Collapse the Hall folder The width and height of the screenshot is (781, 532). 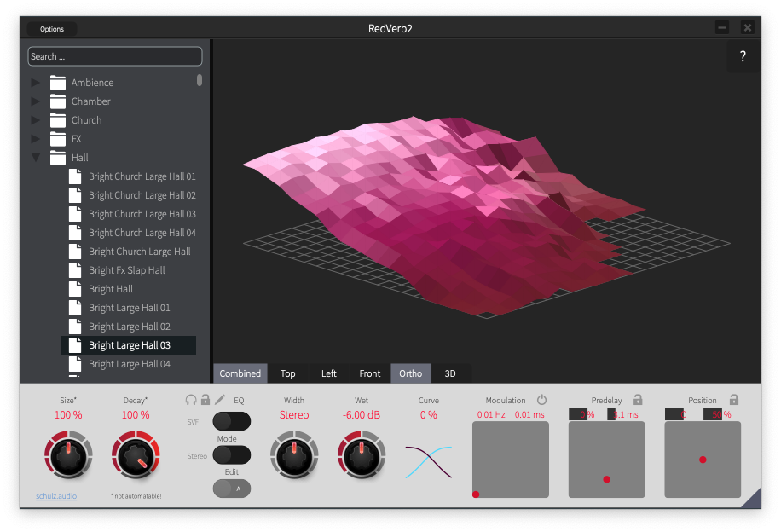pyautogui.click(x=34, y=157)
